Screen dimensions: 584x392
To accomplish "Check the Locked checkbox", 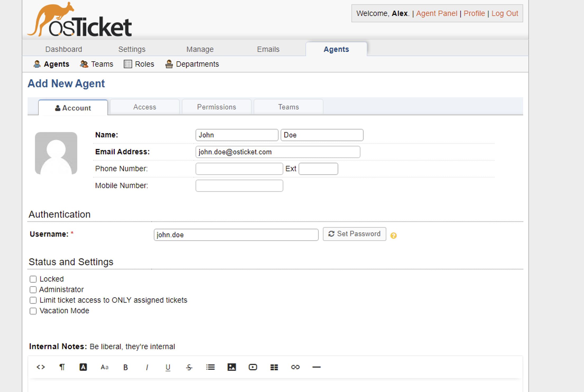I will pyautogui.click(x=33, y=279).
